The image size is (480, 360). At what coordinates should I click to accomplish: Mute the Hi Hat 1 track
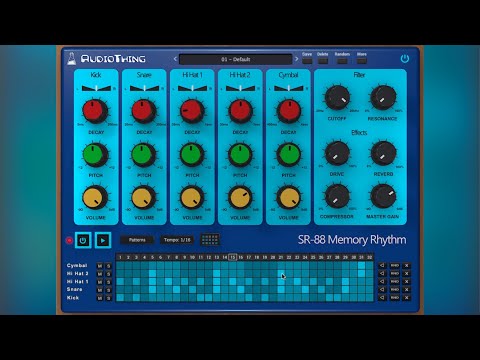100,282
